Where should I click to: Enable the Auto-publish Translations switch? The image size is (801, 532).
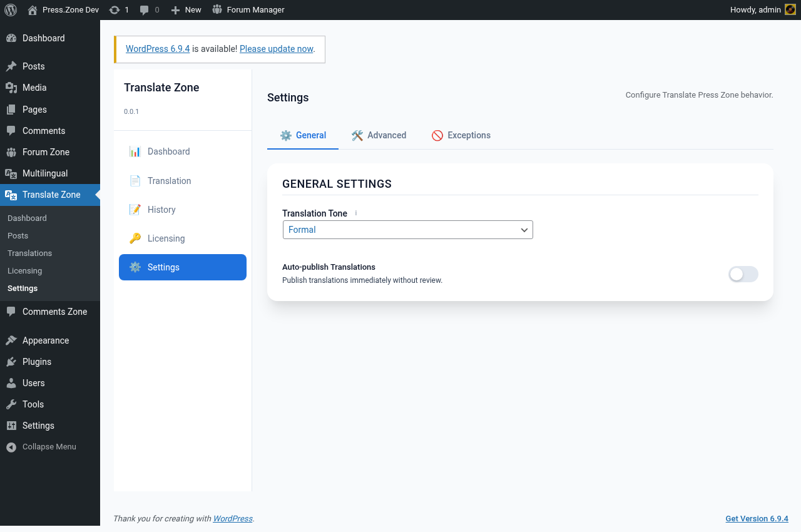pyautogui.click(x=743, y=274)
